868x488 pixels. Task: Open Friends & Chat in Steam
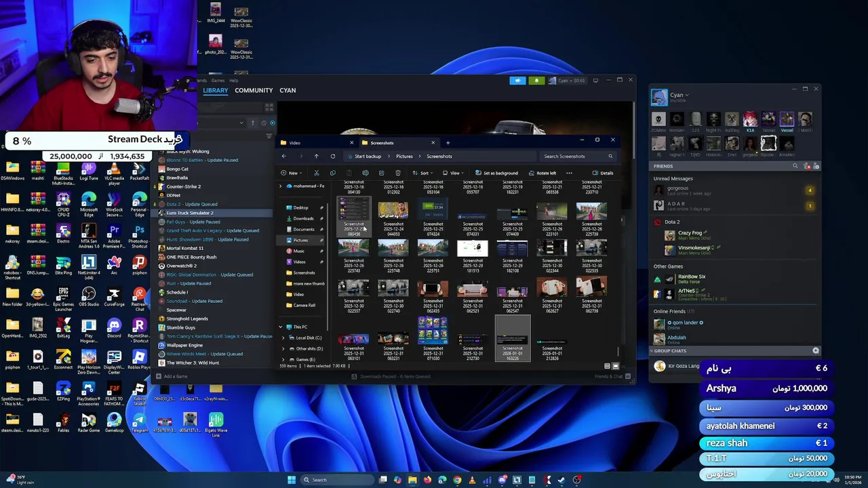pos(613,376)
